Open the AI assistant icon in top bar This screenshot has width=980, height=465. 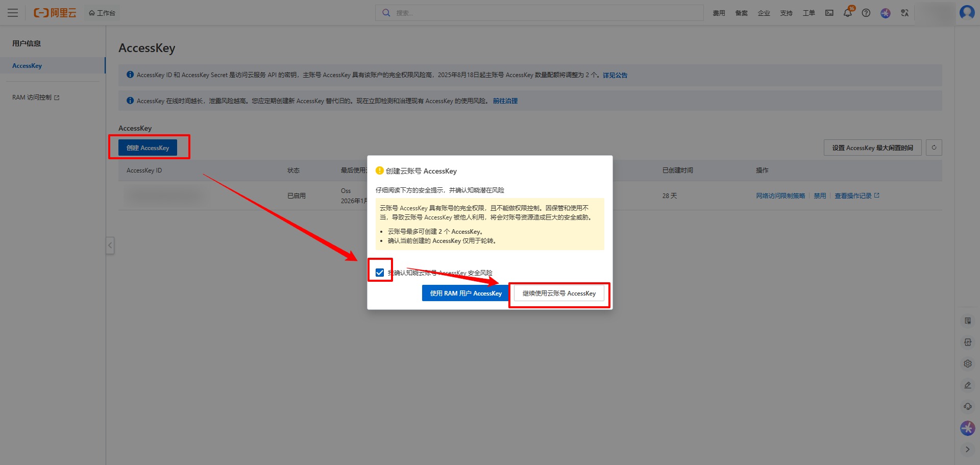pyautogui.click(x=886, y=13)
